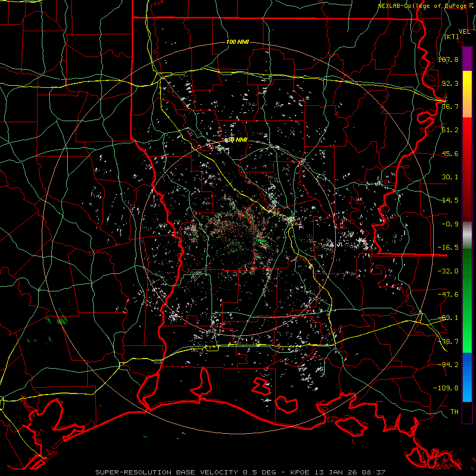Click the 13 JAN 26 08:37 timestamp
The width and height of the screenshot is (476, 476).
pyautogui.click(x=349, y=472)
